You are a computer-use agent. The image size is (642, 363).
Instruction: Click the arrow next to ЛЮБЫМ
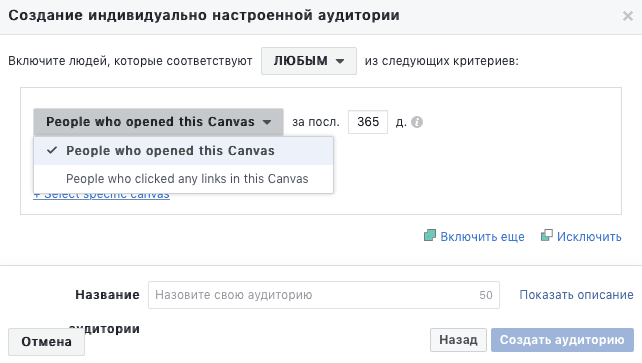point(339,61)
